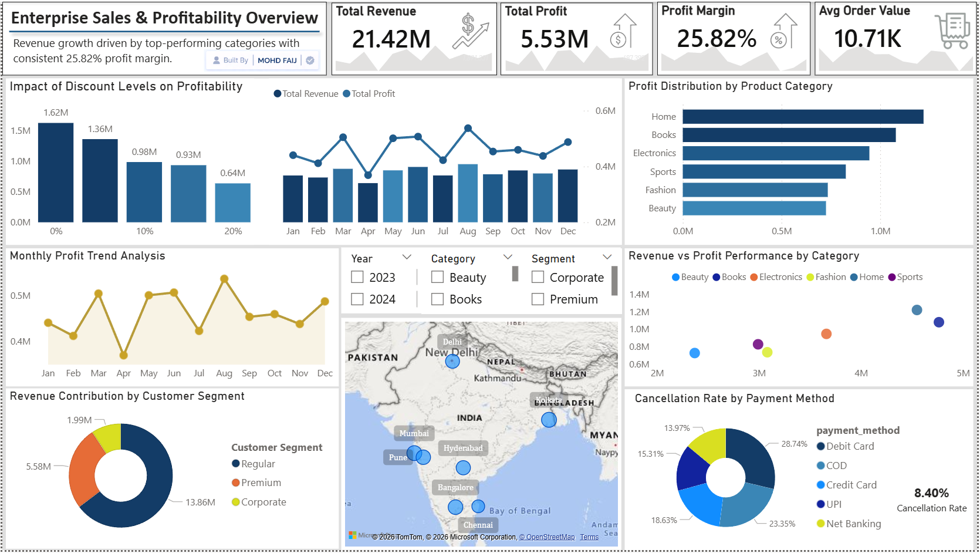
Task: Click the Corporate segment legend swatch
Action: (x=236, y=502)
